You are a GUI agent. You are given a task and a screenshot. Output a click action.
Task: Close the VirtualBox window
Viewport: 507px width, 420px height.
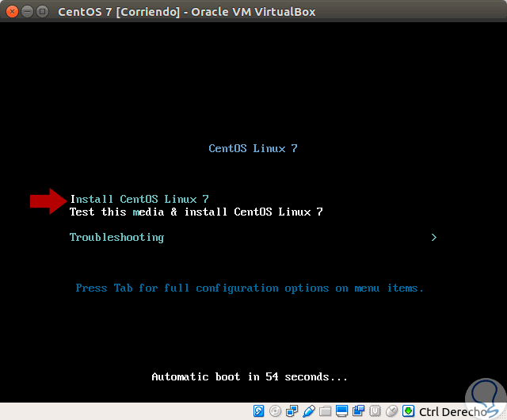click(12, 12)
